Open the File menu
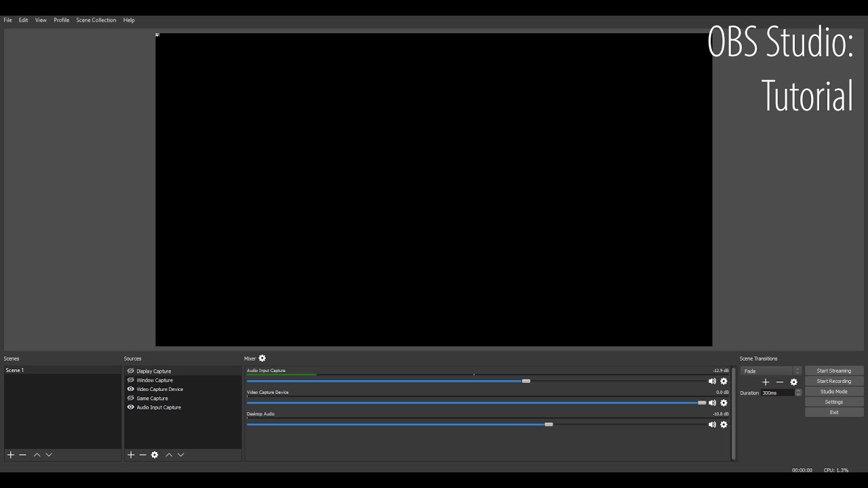This screenshot has height=488, width=868. coord(7,20)
